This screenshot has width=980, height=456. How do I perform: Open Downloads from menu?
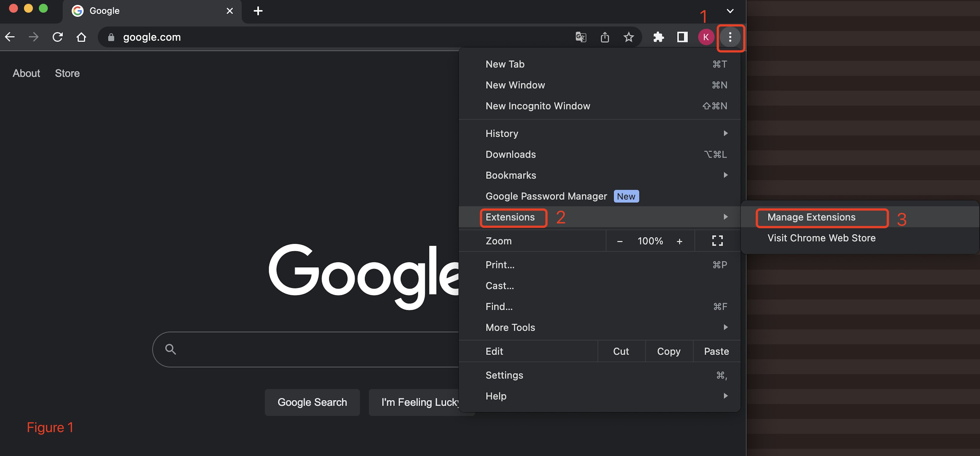point(599,154)
